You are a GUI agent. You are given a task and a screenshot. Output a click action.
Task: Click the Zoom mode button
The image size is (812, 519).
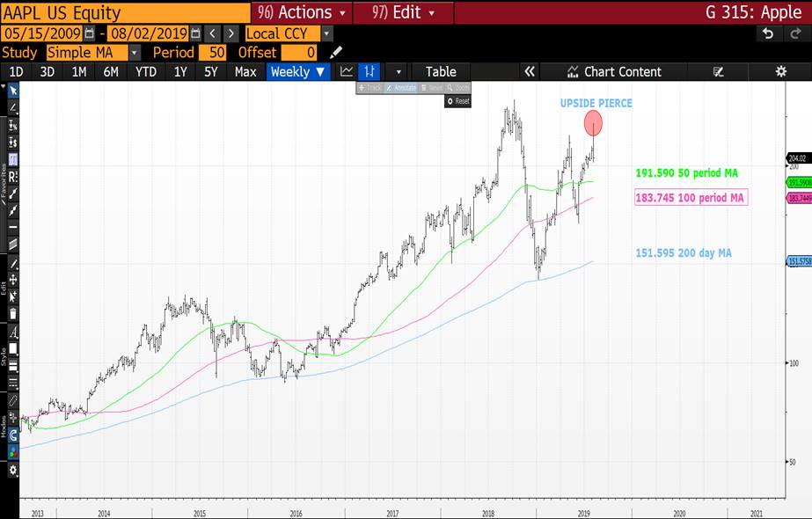457,88
